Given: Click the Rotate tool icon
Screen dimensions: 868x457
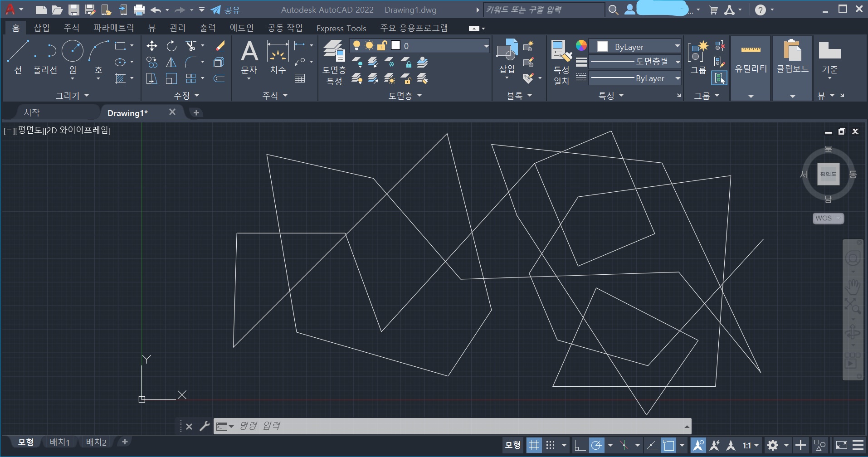Looking at the screenshot, I should [171, 46].
